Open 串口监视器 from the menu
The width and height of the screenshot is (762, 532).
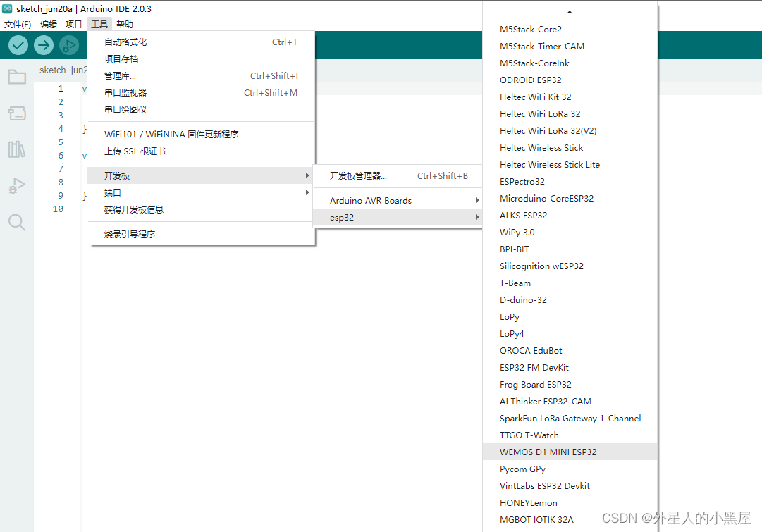pos(201,93)
